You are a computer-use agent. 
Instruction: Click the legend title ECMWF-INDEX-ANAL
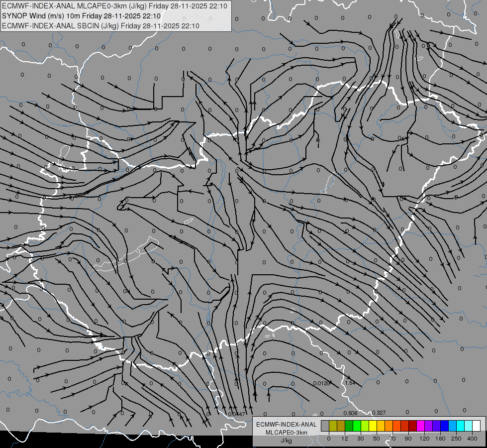286,425
